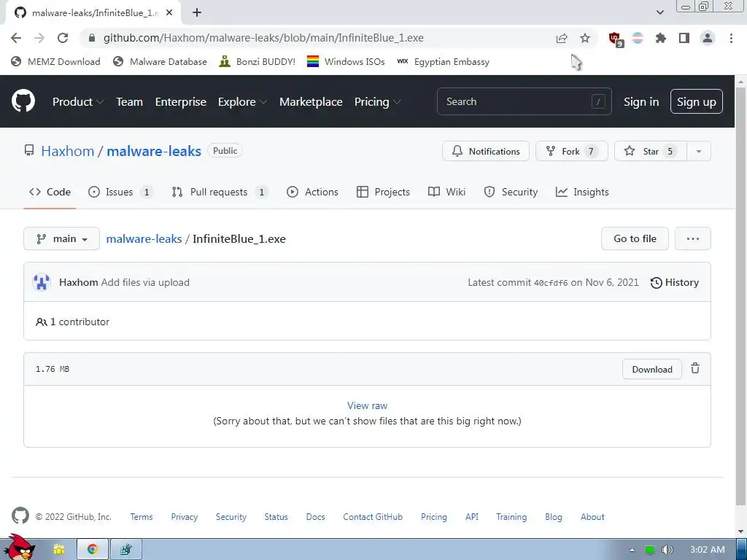747x560 pixels.
Task: Expand the Product dropdown menu
Action: click(x=78, y=101)
